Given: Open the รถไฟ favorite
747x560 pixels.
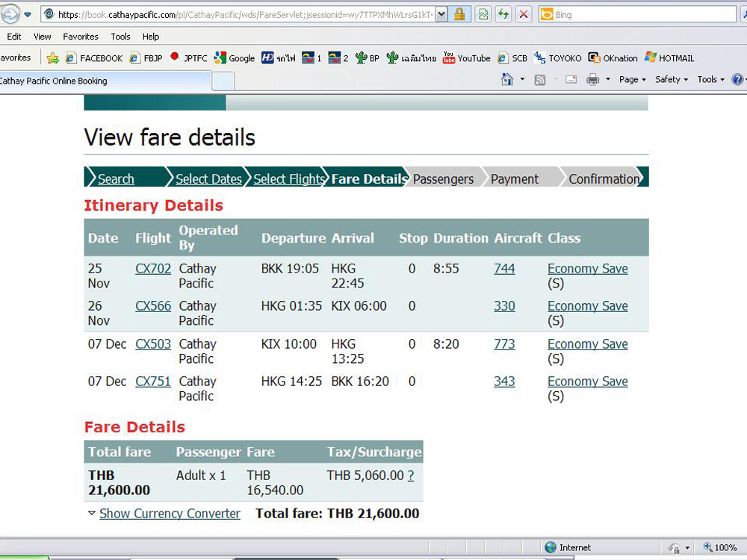Looking at the screenshot, I should 278,58.
